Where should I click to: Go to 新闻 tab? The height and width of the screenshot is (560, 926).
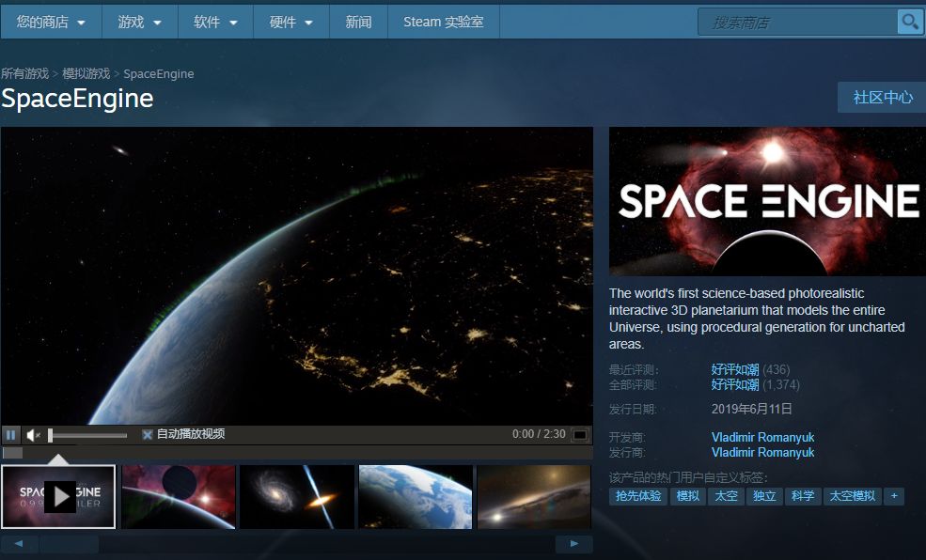[358, 23]
